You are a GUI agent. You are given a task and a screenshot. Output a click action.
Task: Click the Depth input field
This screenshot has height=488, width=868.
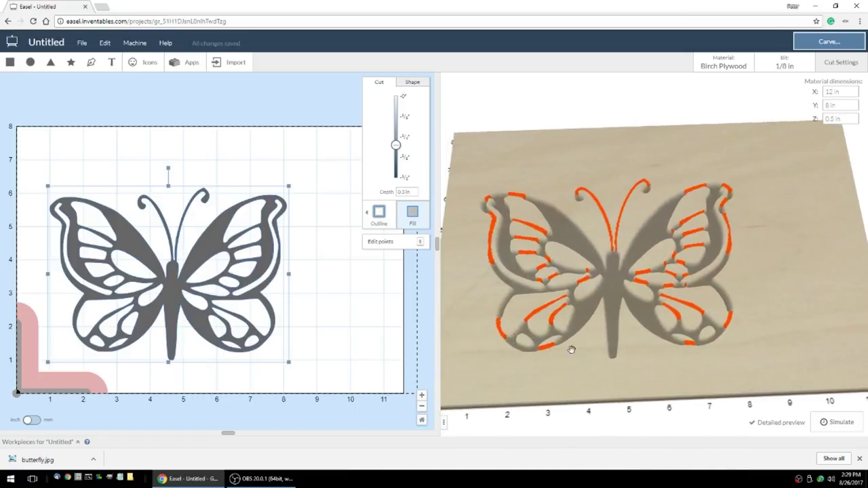tap(406, 192)
